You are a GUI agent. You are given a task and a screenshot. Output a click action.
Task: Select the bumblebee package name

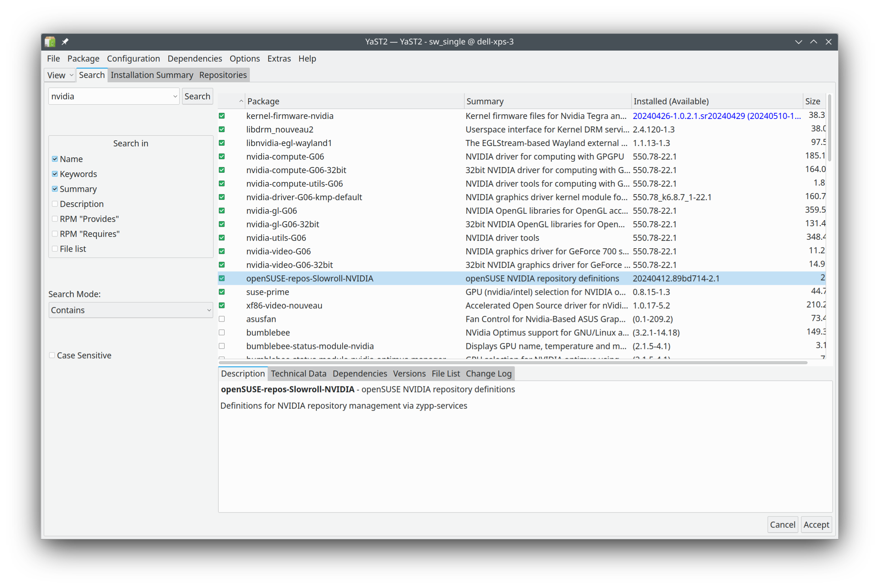pos(268,333)
